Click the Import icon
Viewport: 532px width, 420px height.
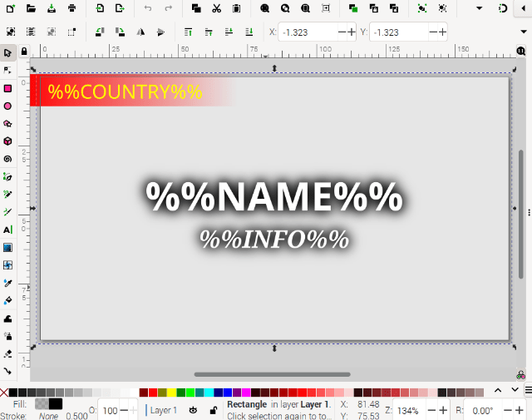(x=100, y=8)
